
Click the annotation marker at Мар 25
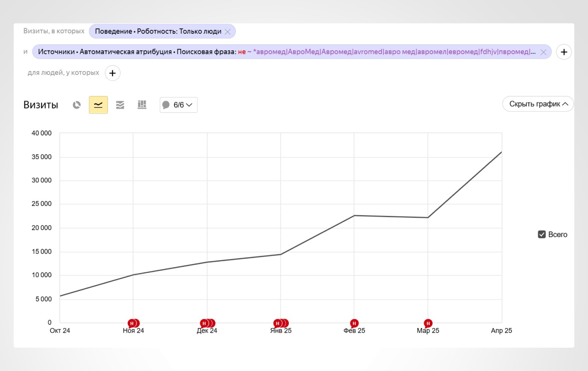tap(428, 323)
